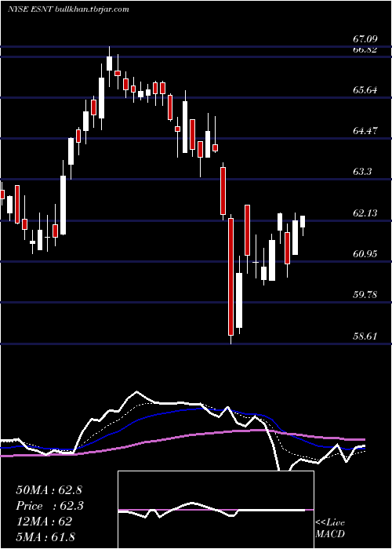Click the 50MA : 62.8 reading
The image size is (392, 549).
click(x=49, y=490)
